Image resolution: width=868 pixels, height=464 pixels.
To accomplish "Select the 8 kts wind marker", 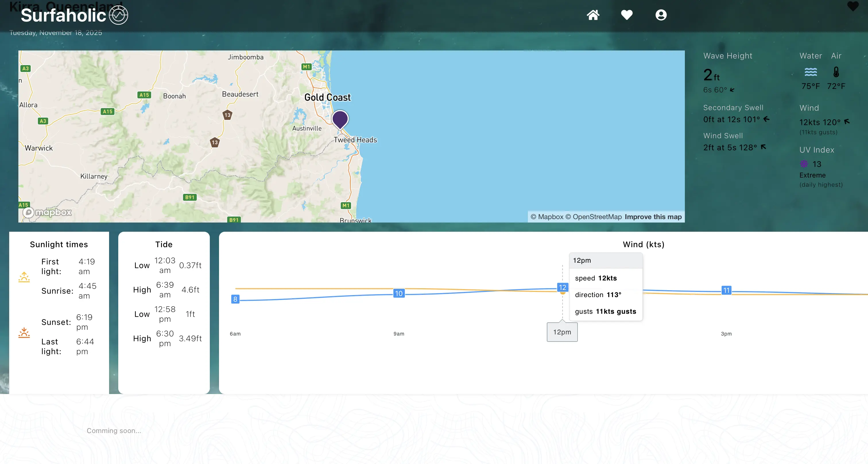I will (x=235, y=299).
